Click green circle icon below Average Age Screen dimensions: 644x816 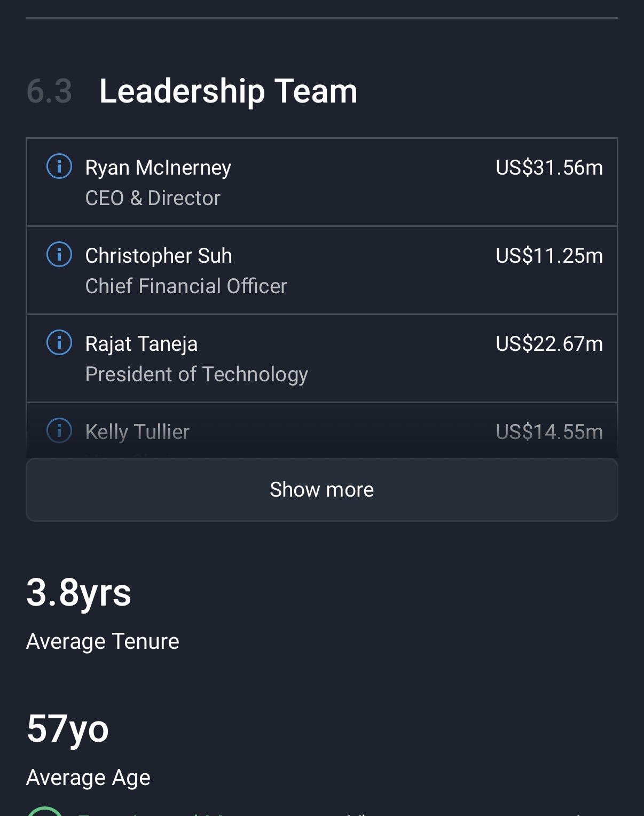tap(45, 811)
